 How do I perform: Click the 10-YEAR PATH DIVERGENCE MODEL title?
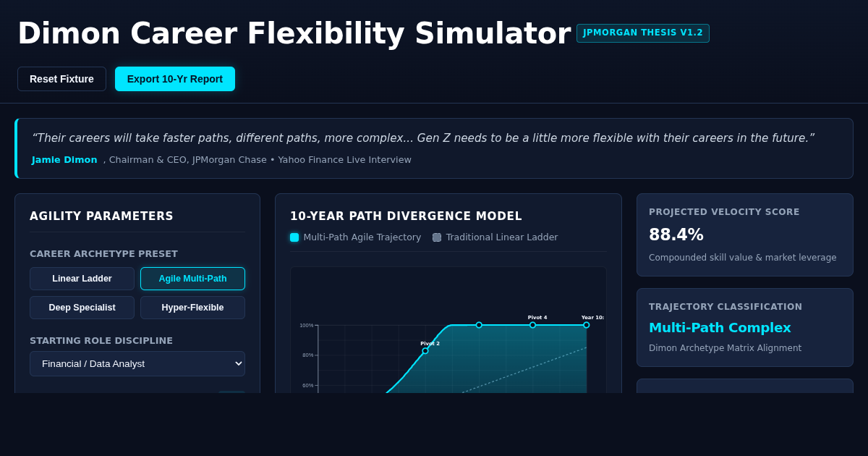click(x=406, y=216)
